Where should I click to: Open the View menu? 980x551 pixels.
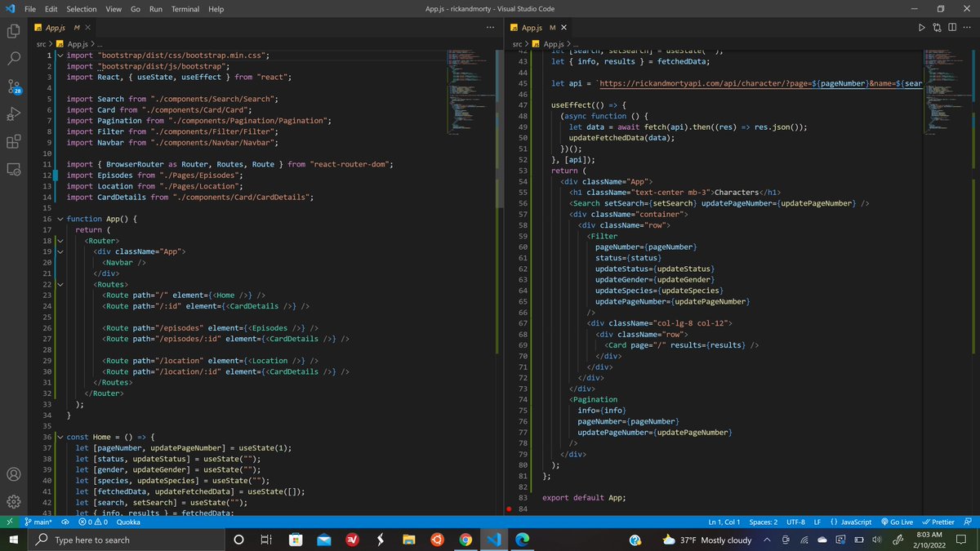(x=114, y=8)
